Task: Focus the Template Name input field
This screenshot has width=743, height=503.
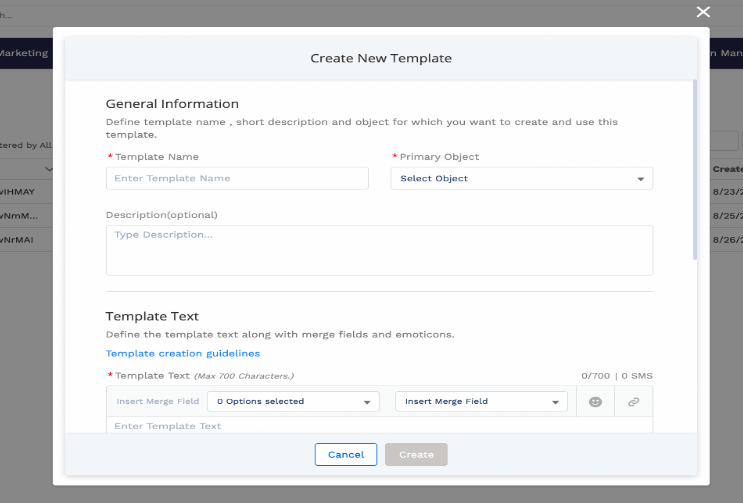Action: 237,178
